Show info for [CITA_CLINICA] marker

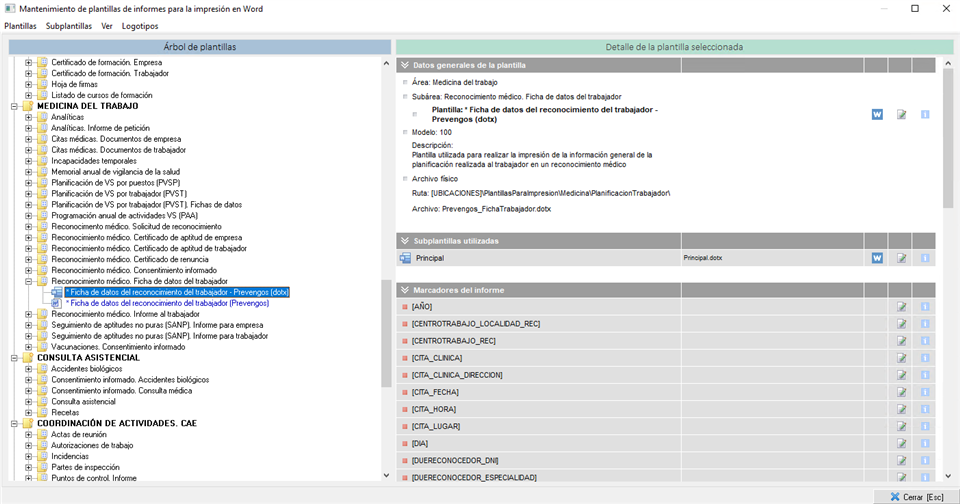point(925,358)
